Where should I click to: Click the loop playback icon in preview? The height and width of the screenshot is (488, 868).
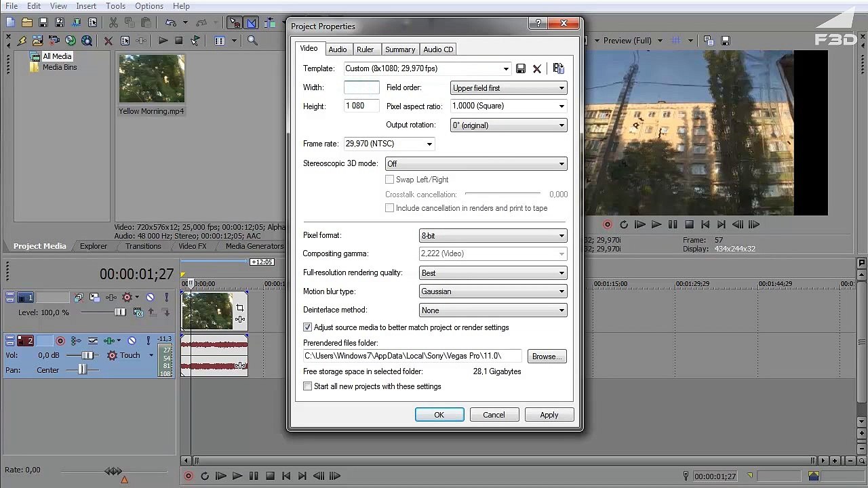623,224
